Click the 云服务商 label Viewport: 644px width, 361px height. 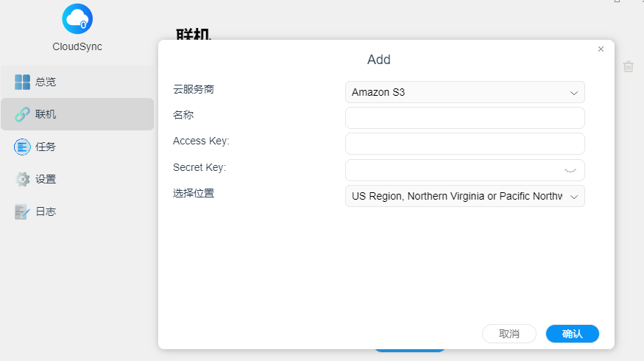194,89
